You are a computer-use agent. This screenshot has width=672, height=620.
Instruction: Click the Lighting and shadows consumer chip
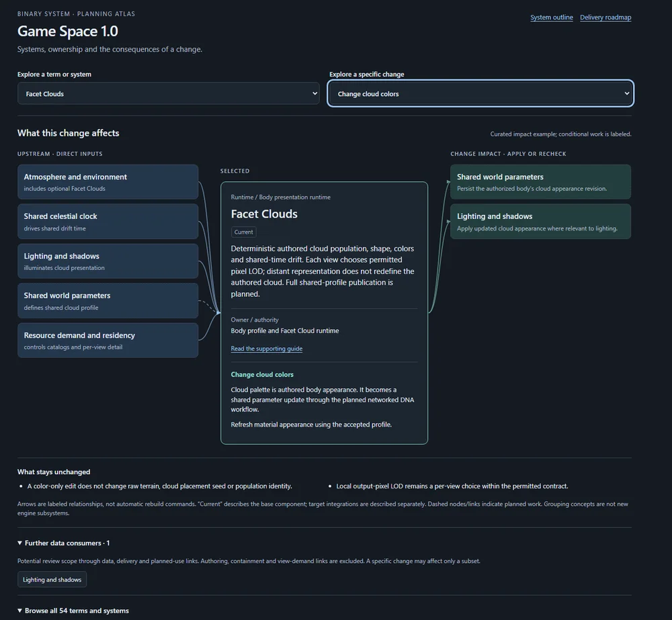(x=52, y=579)
